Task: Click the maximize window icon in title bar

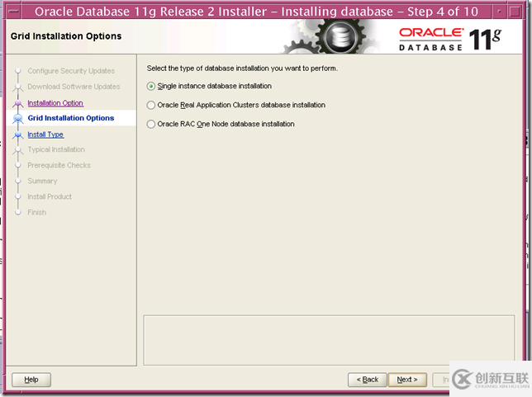Action: click(515, 12)
